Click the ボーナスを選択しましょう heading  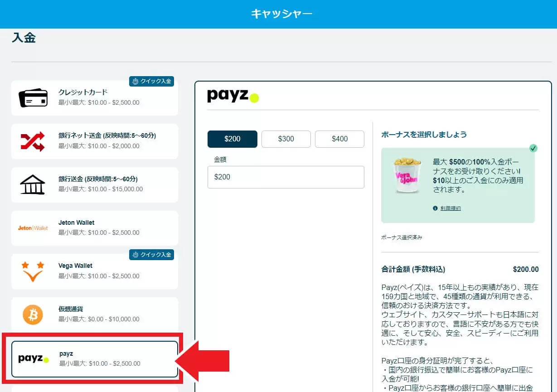[x=424, y=135]
